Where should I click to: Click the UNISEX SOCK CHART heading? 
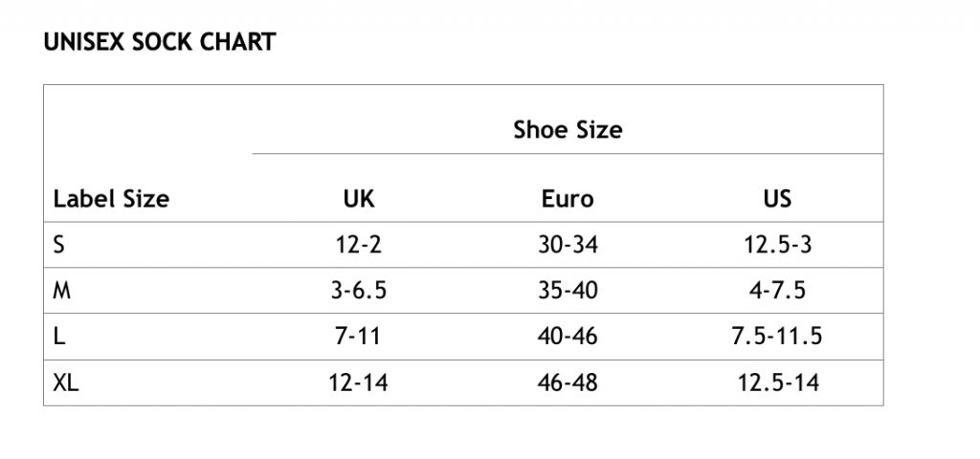(x=160, y=42)
